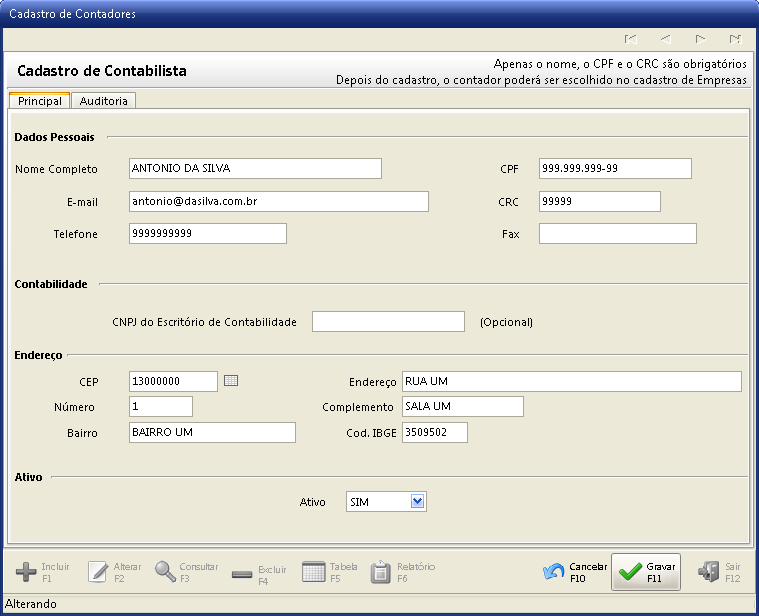
Task: Click the Alterar F2 edit icon
Action: click(98, 572)
